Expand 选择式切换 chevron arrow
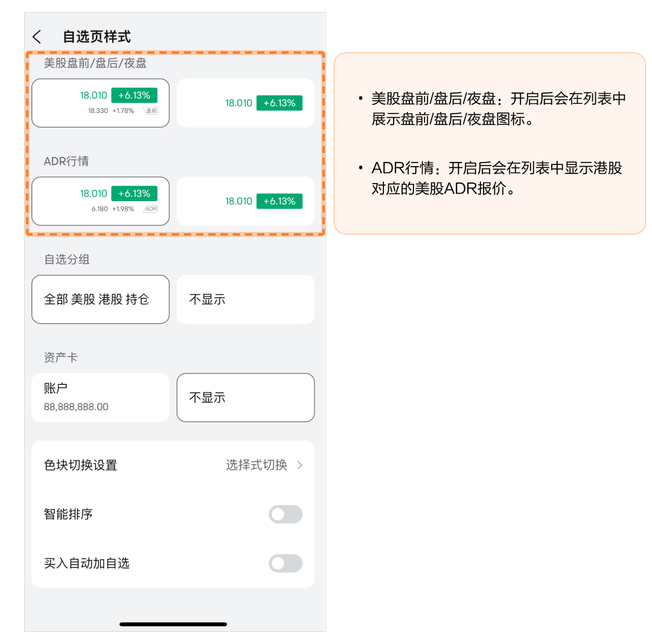652x644 pixels. 300,465
